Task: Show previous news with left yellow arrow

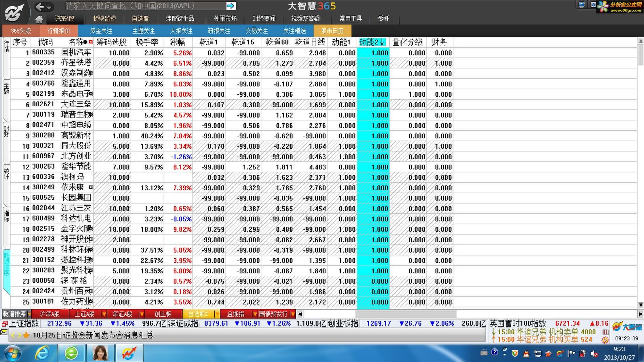Action: point(13,335)
